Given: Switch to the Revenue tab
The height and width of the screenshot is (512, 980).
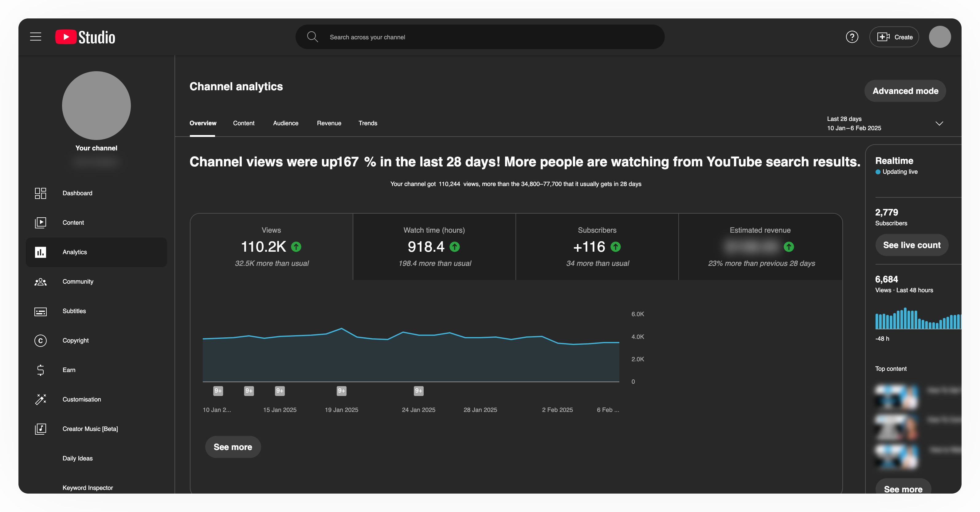Looking at the screenshot, I should point(329,123).
